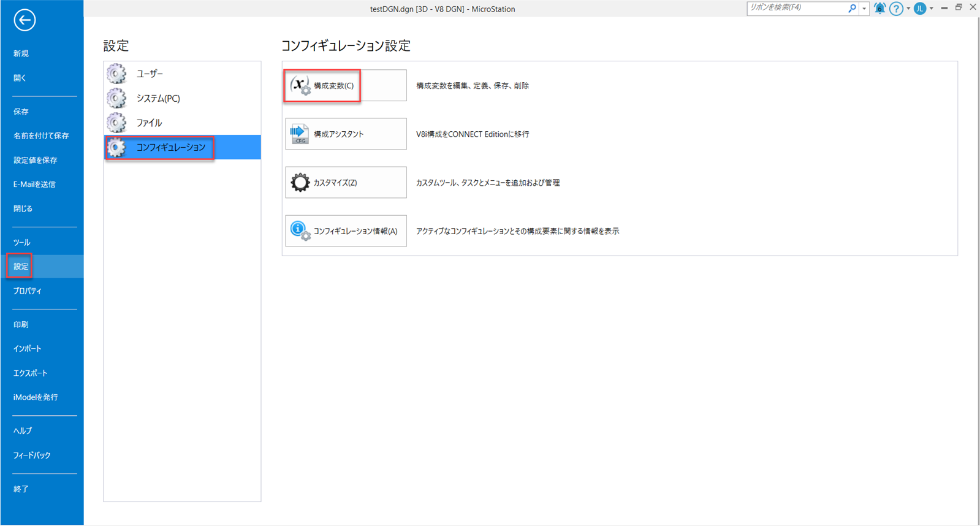Click the 構成変数 variable icon
Image resolution: width=980 pixels, height=526 pixels.
[300, 85]
